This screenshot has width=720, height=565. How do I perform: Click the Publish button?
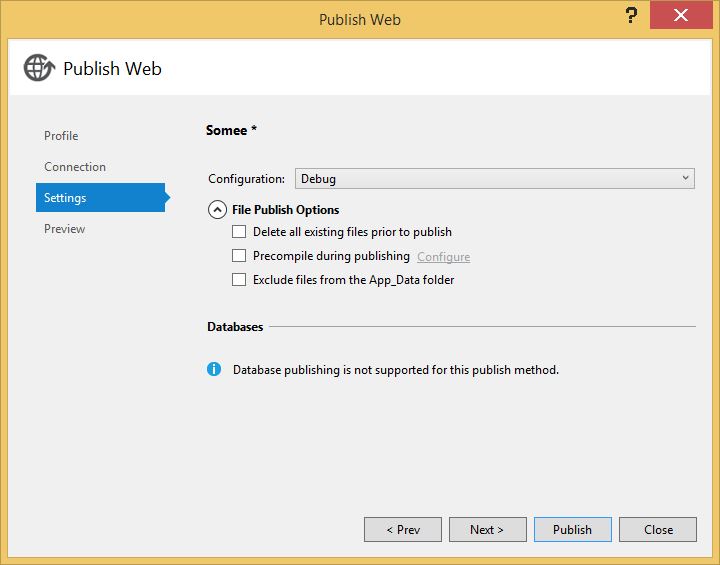(x=573, y=530)
